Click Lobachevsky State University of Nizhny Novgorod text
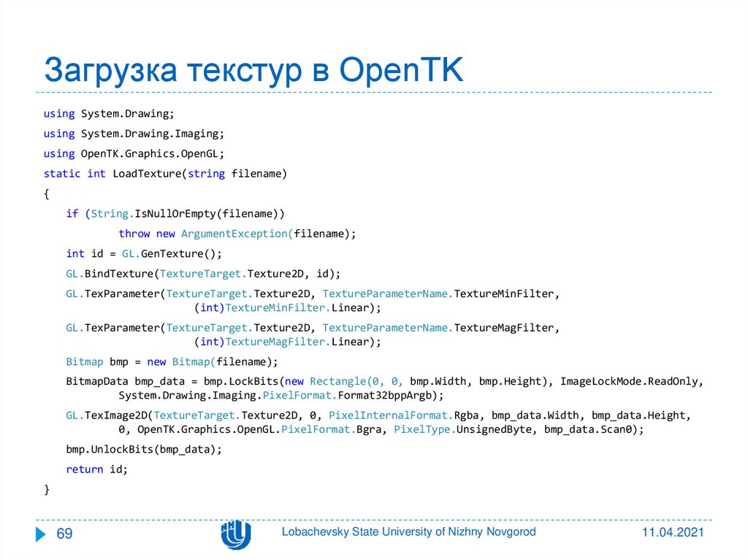The height and width of the screenshot is (560, 748). pyautogui.click(x=409, y=532)
